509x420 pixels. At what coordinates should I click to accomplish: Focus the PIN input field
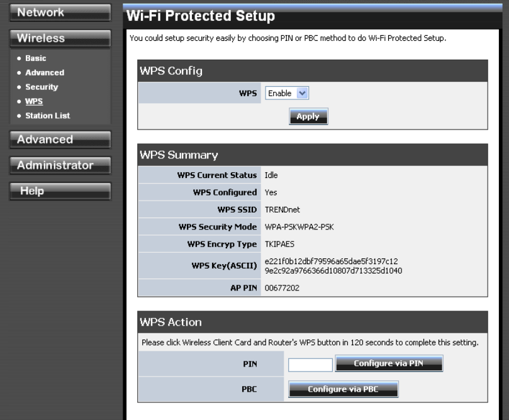310,365
